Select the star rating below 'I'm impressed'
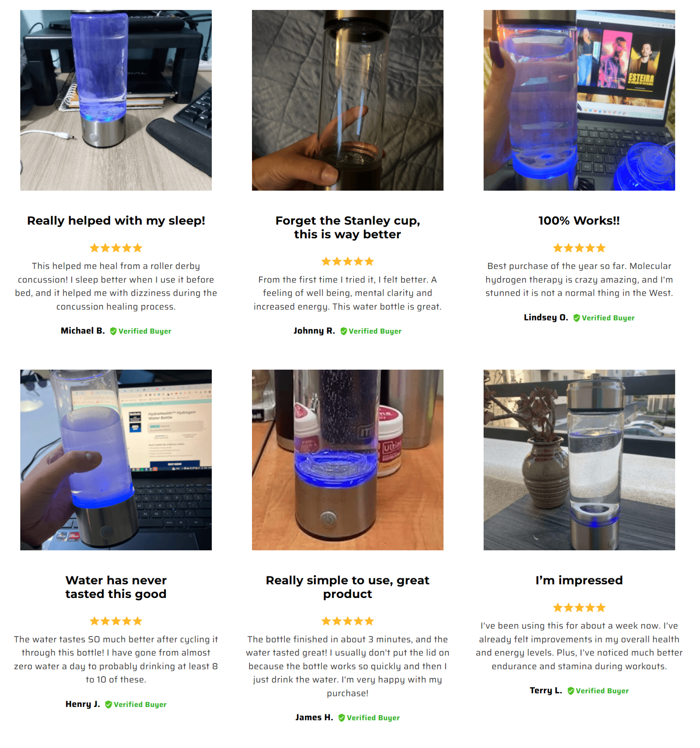This screenshot has height=748, width=700. 579,608
